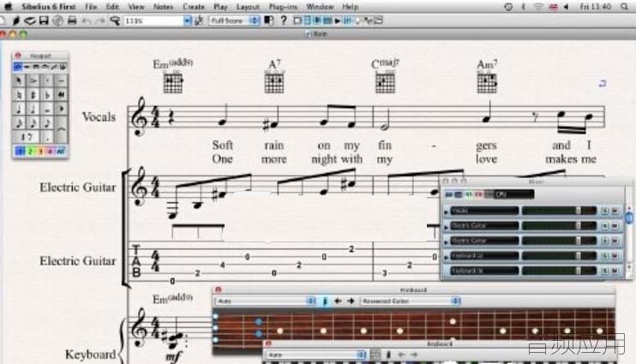
Task: Open the Notes menu
Action: tap(163, 7)
